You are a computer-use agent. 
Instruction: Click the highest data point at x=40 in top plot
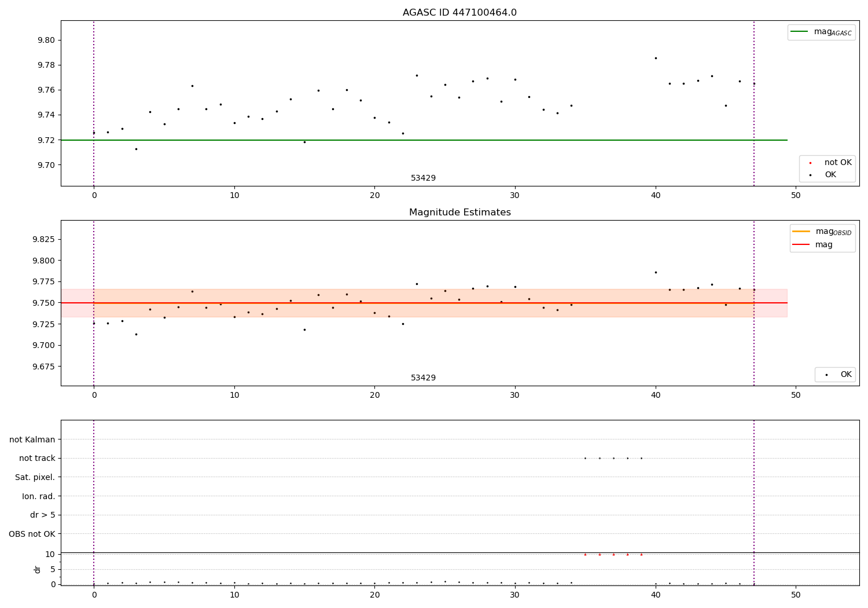coord(656,58)
